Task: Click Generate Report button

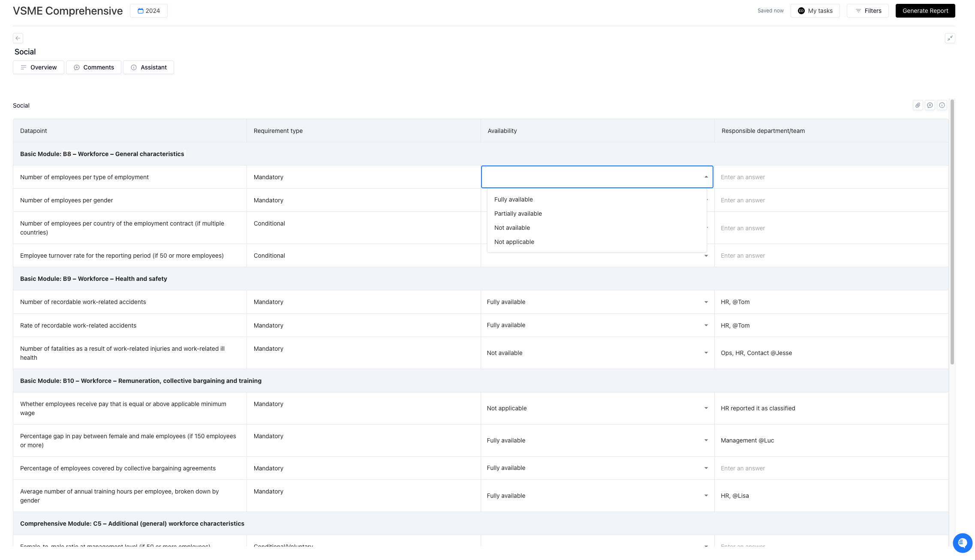Action: 925,11
